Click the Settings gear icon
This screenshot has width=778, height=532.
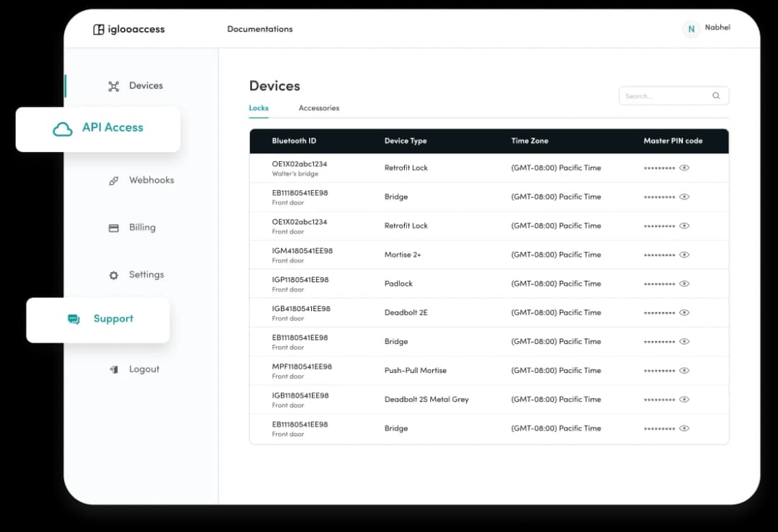(114, 275)
